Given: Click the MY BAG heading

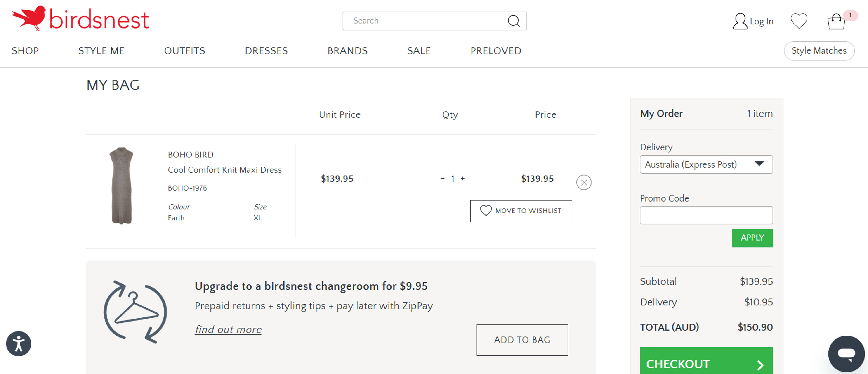Looking at the screenshot, I should (113, 85).
